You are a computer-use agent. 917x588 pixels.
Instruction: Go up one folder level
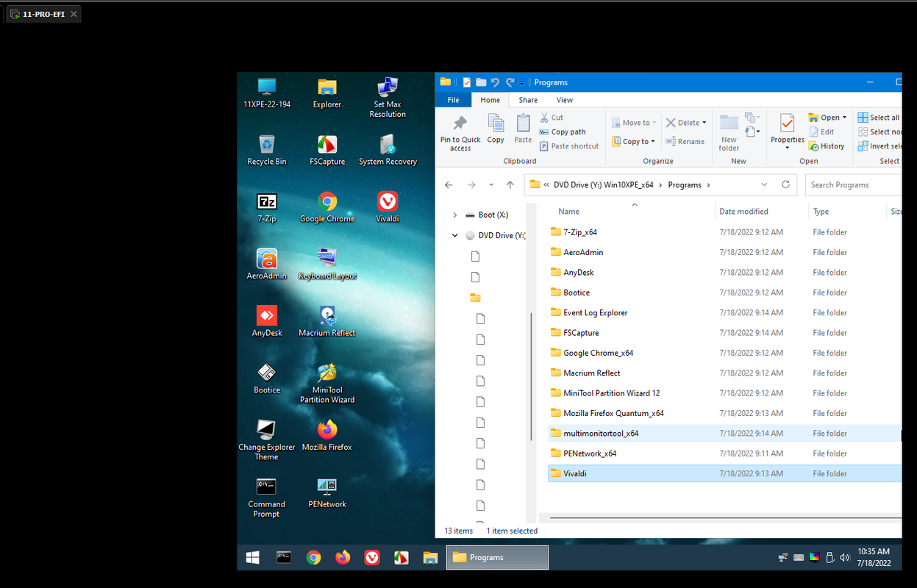click(510, 184)
